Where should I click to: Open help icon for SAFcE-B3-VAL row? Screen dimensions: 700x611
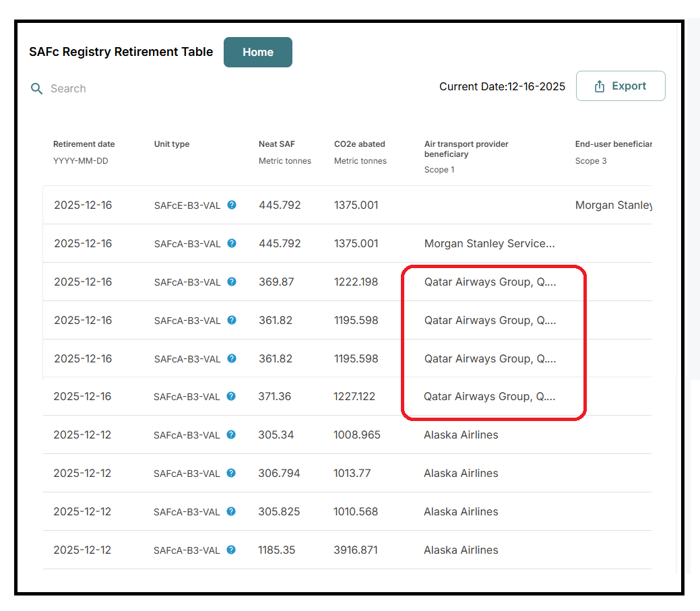pyautogui.click(x=232, y=205)
